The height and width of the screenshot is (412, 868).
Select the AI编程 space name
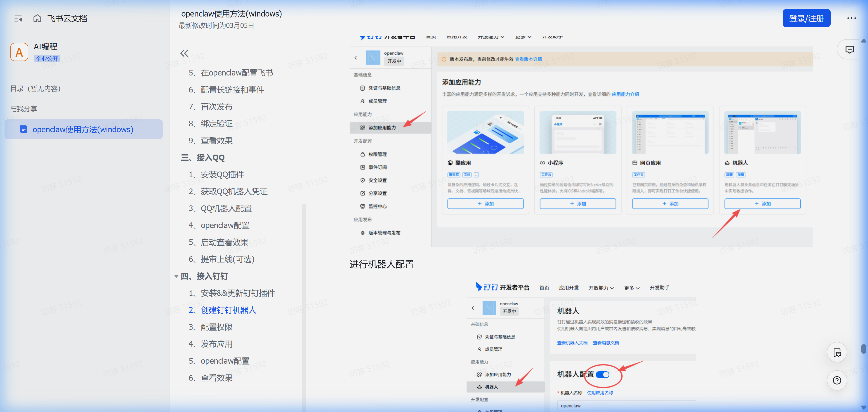point(45,47)
